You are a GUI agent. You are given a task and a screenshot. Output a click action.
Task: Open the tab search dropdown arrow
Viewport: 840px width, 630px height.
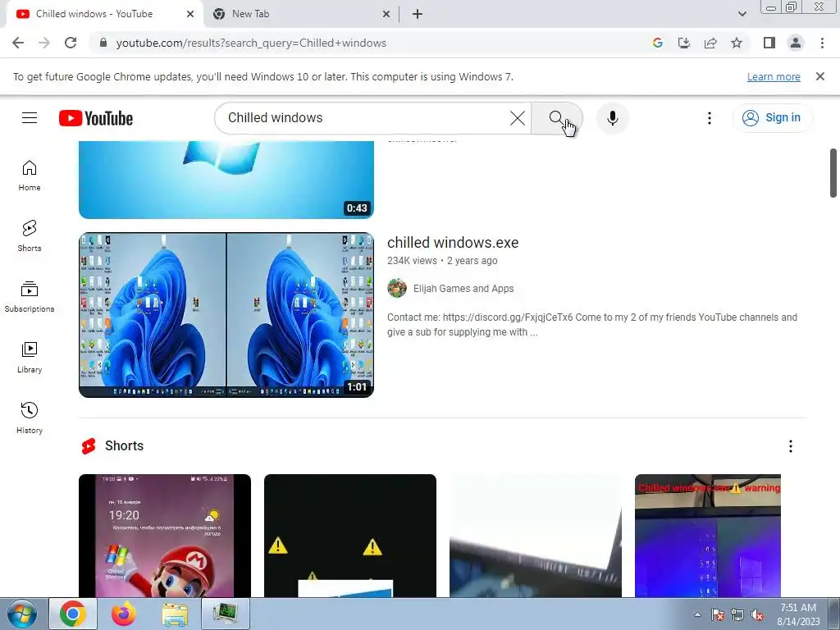pyautogui.click(x=742, y=14)
